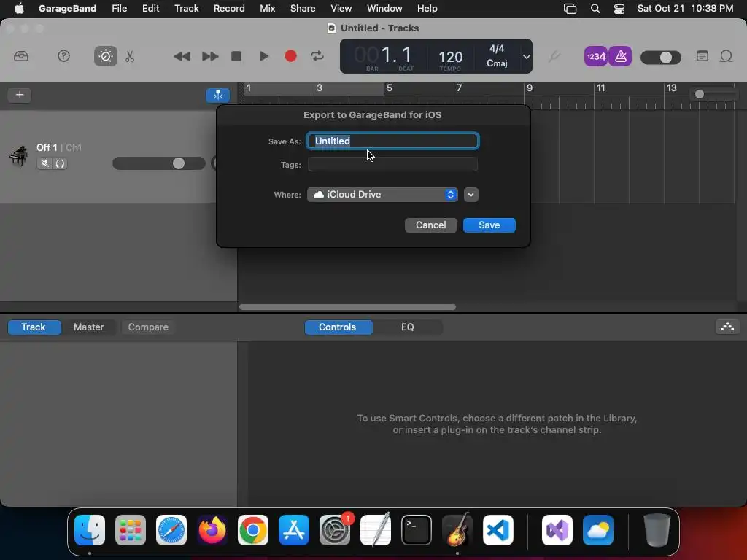This screenshot has width=747, height=560.
Task: Open the Loop Browser icon
Action: [x=726, y=56]
